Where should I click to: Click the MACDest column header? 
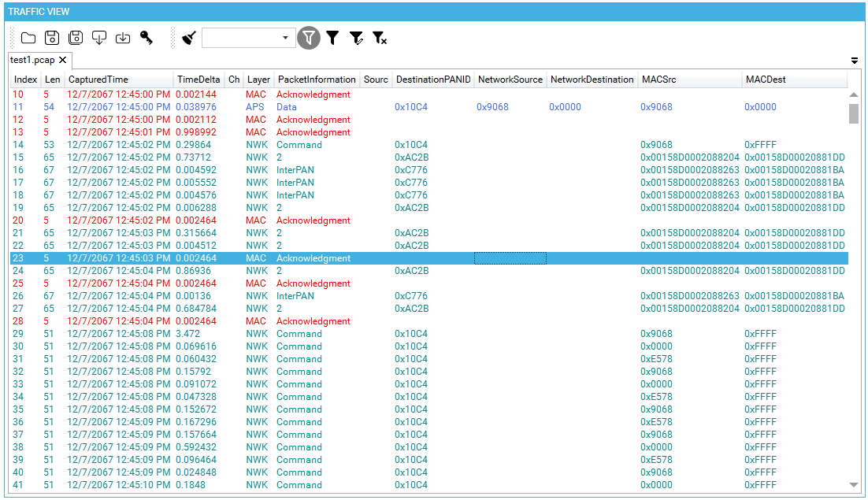pyautogui.click(x=795, y=80)
